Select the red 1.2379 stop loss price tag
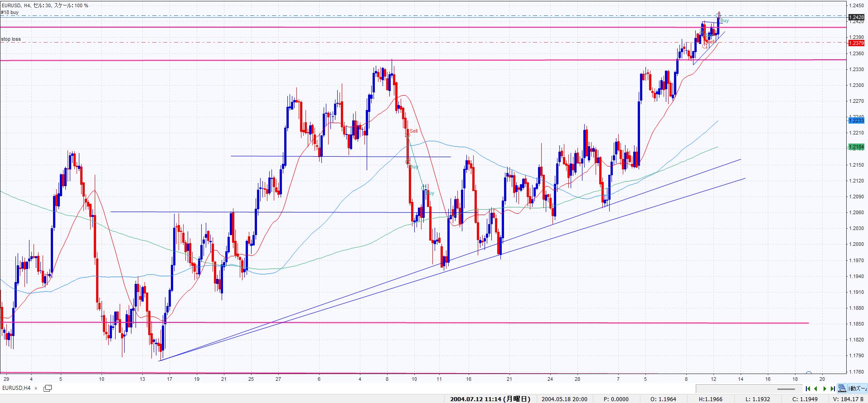The width and height of the screenshot is (868, 403). (x=856, y=43)
